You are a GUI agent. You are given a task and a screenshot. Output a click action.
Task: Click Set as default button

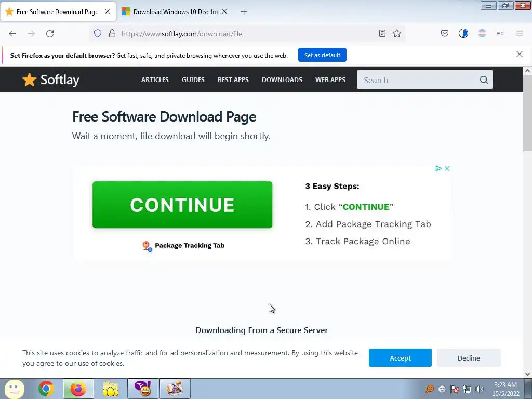322,55
